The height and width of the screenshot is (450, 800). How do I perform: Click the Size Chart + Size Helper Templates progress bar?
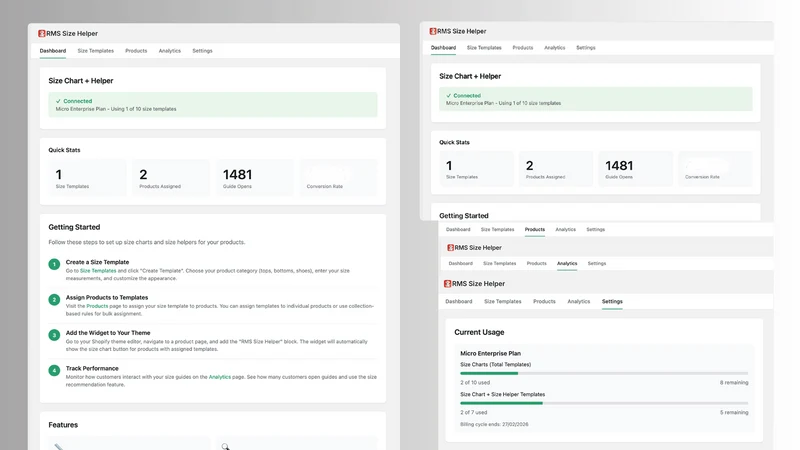pos(604,403)
